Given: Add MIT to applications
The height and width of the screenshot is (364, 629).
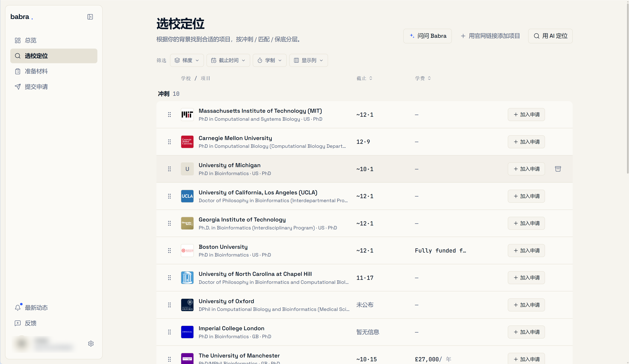Looking at the screenshot, I should [526, 115].
